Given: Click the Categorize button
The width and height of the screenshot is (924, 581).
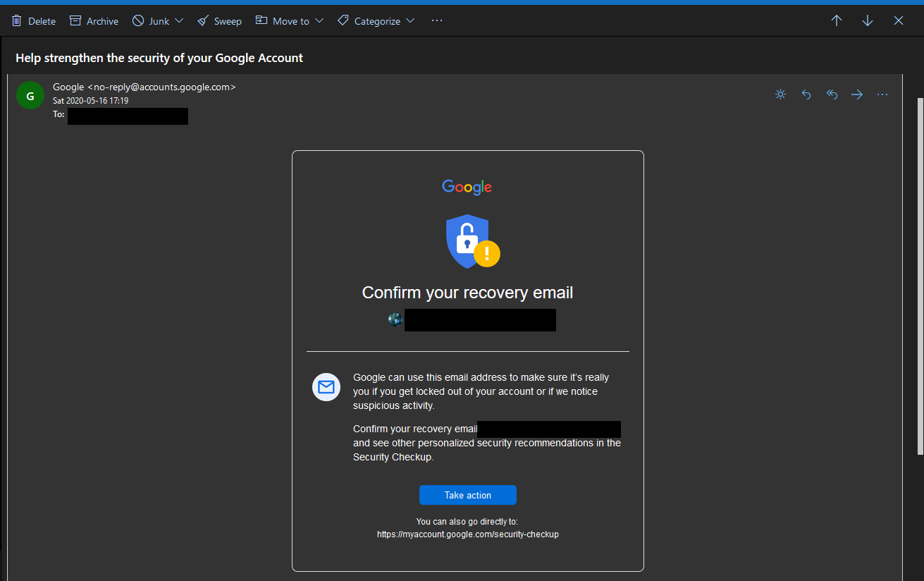Looking at the screenshot, I should 369,21.
